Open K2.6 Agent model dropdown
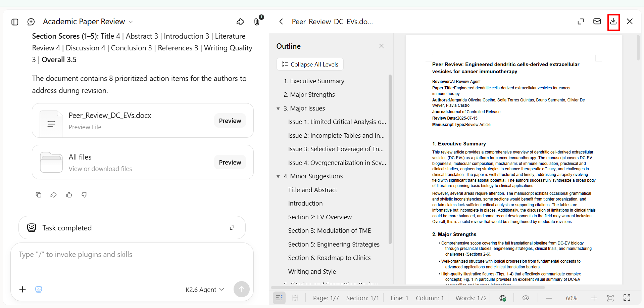Viewport: 644px width, 308px height. tap(205, 290)
